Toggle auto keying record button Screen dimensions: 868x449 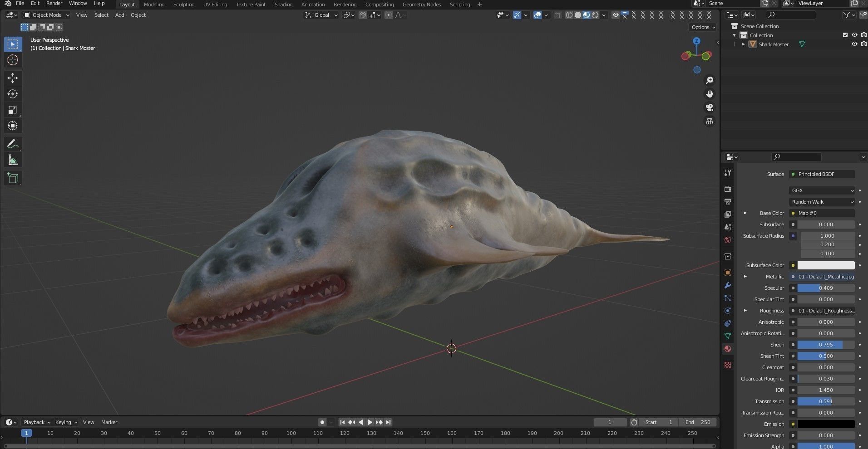322,422
